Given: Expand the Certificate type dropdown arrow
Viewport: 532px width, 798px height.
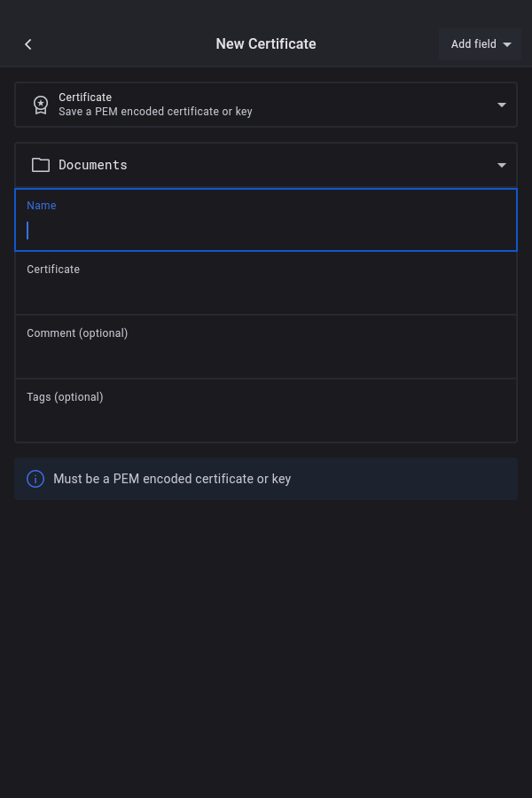Looking at the screenshot, I should [x=502, y=105].
